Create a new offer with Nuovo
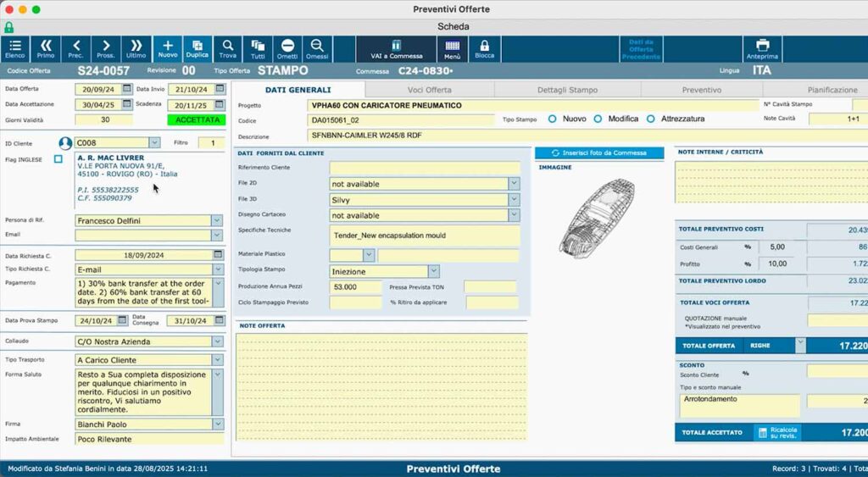This screenshot has height=477, width=868. 167,49
